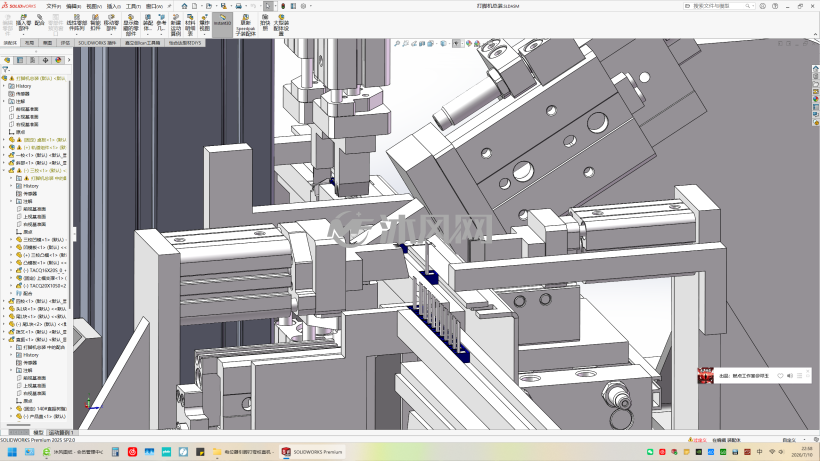Image resolution: width=820 pixels, height=461 pixels.
Task: Click 线性零部件阵列 (Linear Component Pattern)
Action: pyautogui.click(x=77, y=23)
